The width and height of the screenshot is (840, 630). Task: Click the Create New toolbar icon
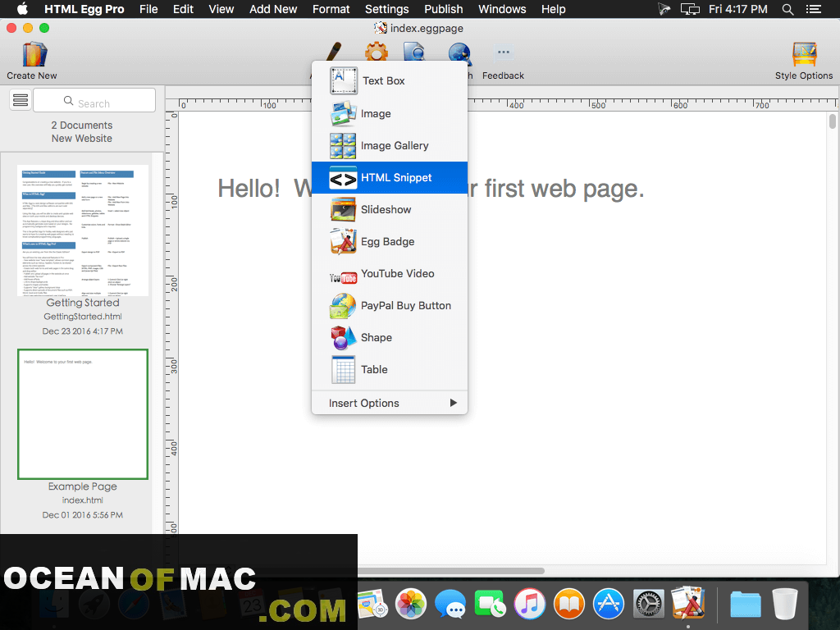click(x=34, y=55)
